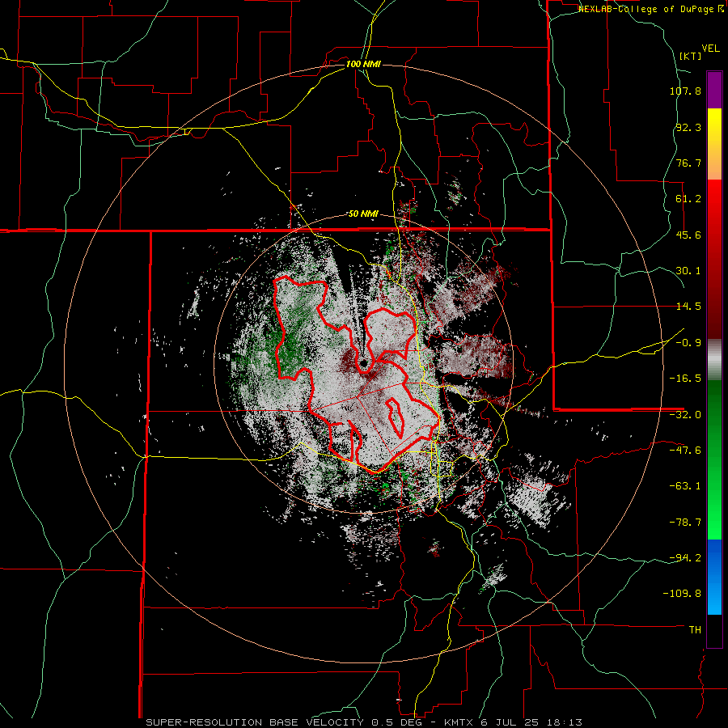Click the -16.5 velocity scale value
This screenshot has width=728, height=728.
pos(685,379)
